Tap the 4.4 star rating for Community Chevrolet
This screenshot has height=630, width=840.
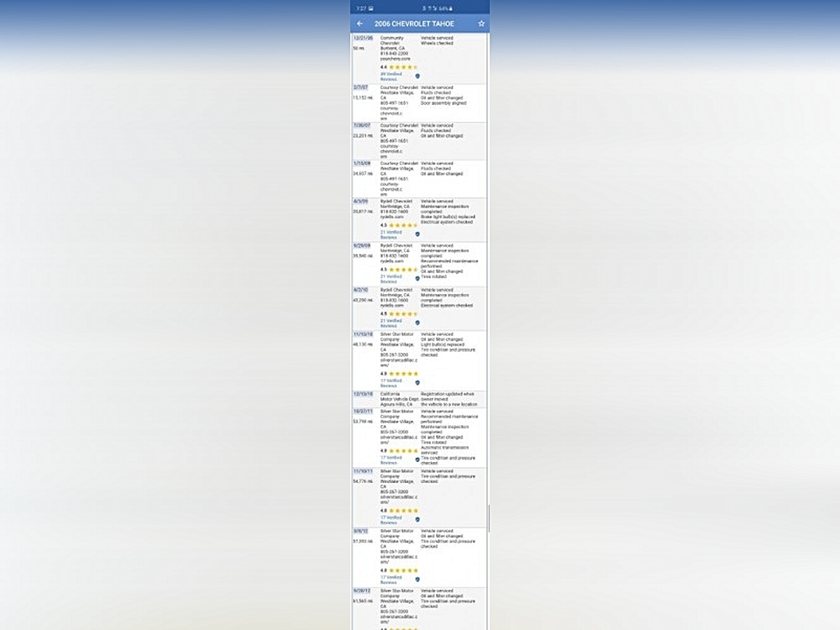click(x=399, y=66)
